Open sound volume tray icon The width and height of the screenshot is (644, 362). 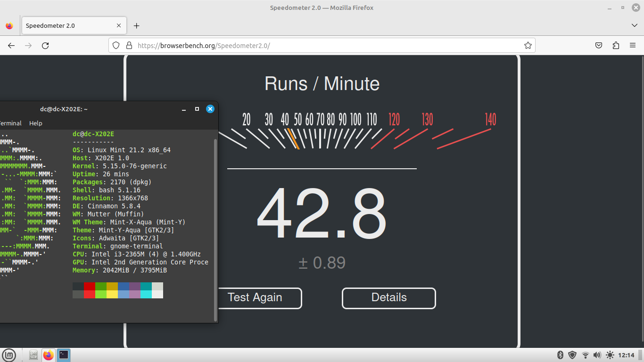[597, 355]
